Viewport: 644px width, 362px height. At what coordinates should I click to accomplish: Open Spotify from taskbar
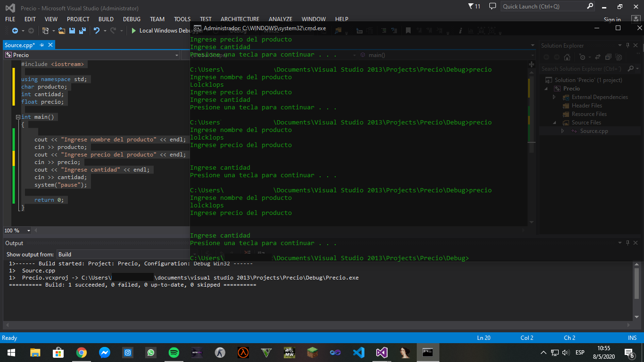click(173, 352)
